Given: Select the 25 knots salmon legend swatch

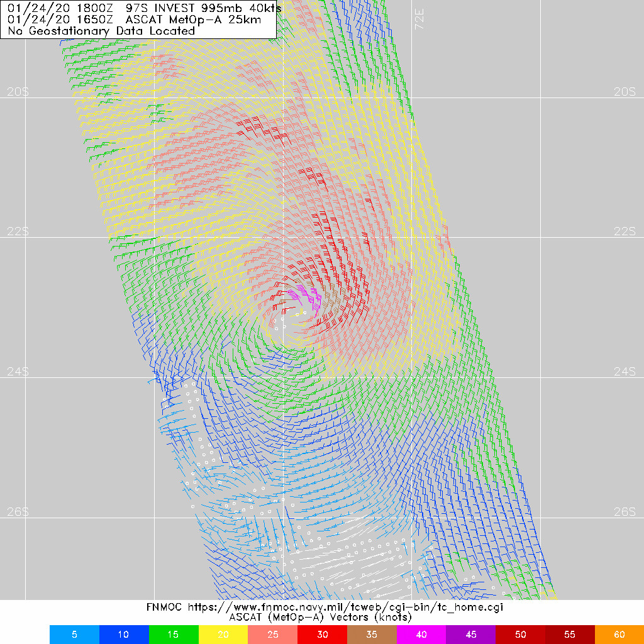Looking at the screenshot, I should [273, 635].
